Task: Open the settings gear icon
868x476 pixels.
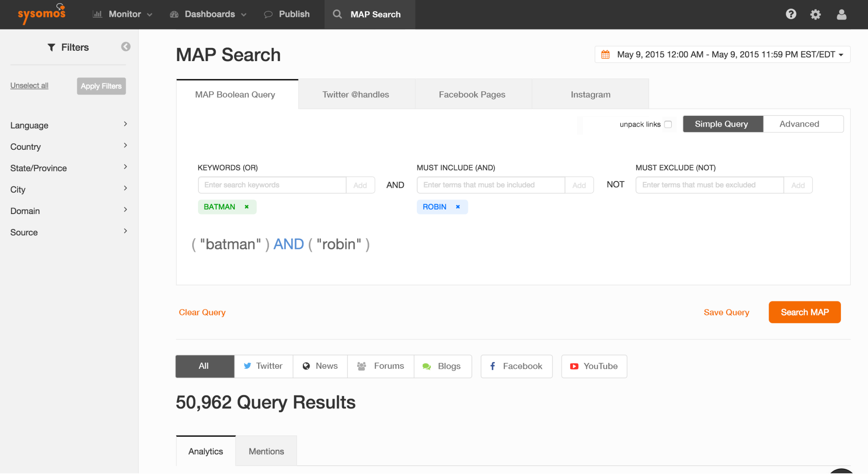Action: coord(816,14)
